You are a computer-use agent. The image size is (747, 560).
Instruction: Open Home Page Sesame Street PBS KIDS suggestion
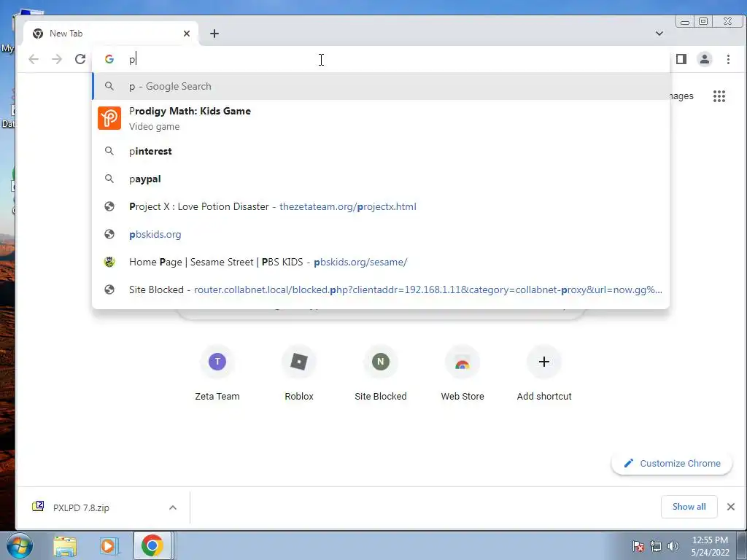click(381, 262)
